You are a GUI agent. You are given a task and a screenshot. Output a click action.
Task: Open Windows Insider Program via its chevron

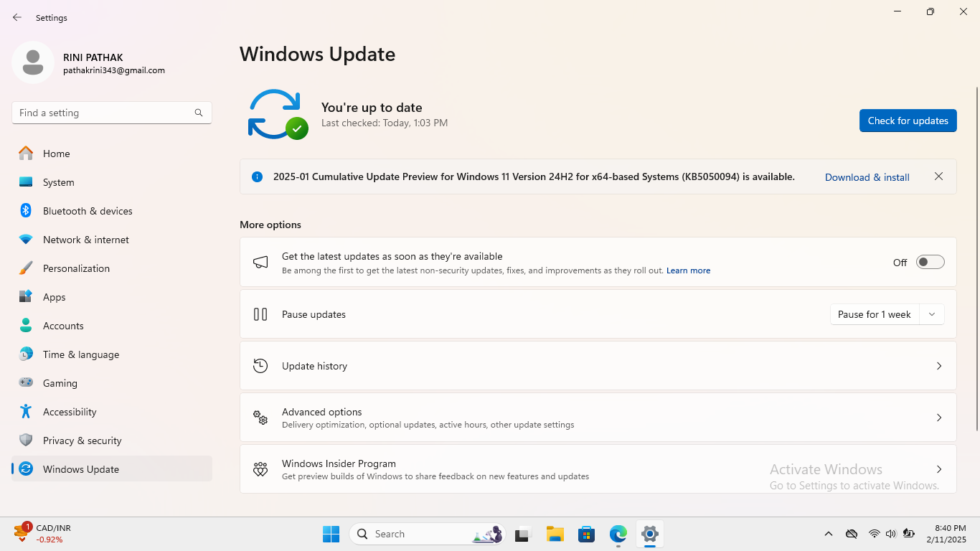pos(939,469)
